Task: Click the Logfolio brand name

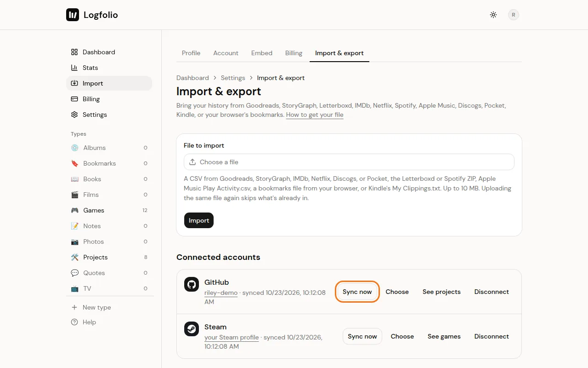Action: pos(101,15)
